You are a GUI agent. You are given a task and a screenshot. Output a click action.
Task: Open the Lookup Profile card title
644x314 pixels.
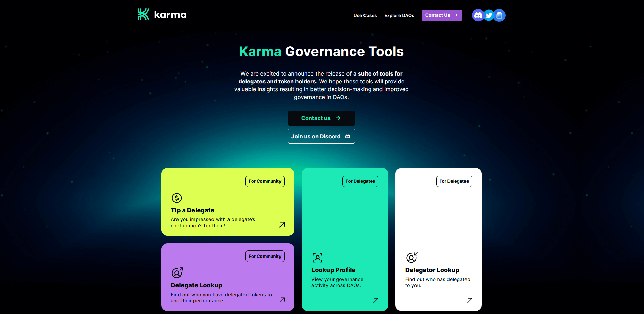click(333, 270)
